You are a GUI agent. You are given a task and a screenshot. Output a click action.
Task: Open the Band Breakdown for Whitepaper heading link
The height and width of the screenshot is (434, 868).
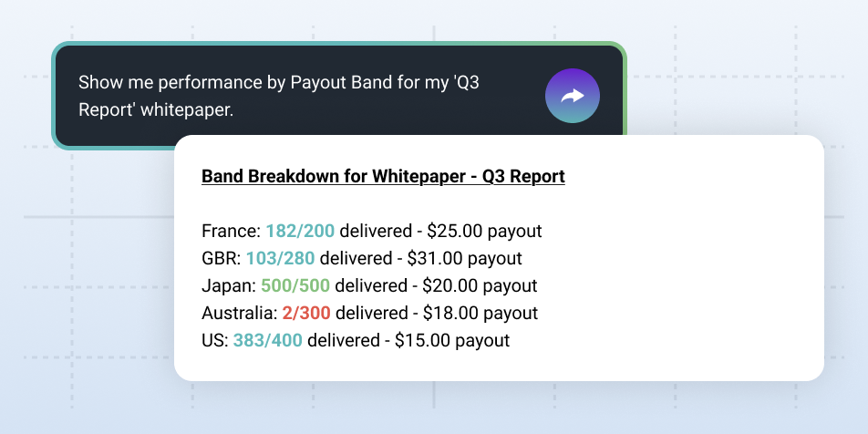[x=383, y=176]
